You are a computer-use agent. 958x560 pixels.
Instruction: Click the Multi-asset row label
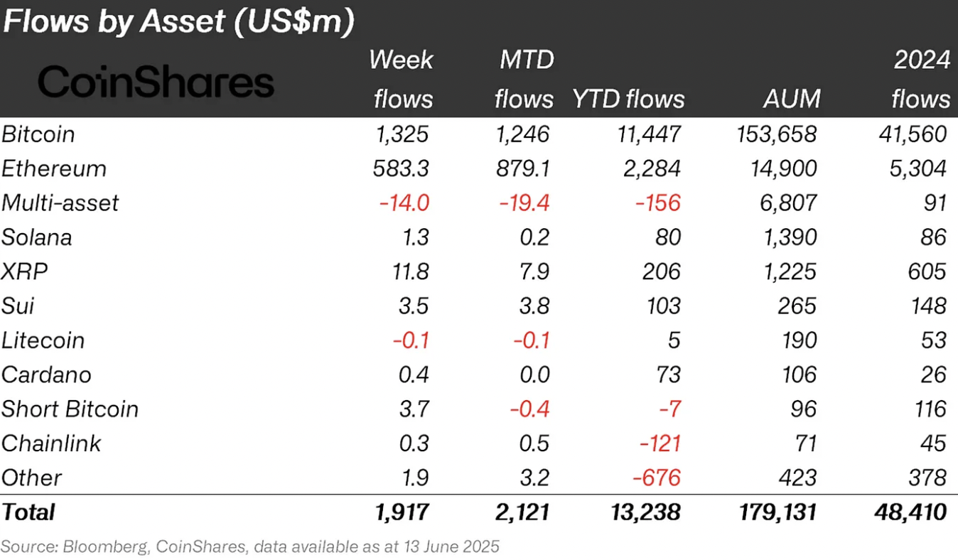[60, 203]
